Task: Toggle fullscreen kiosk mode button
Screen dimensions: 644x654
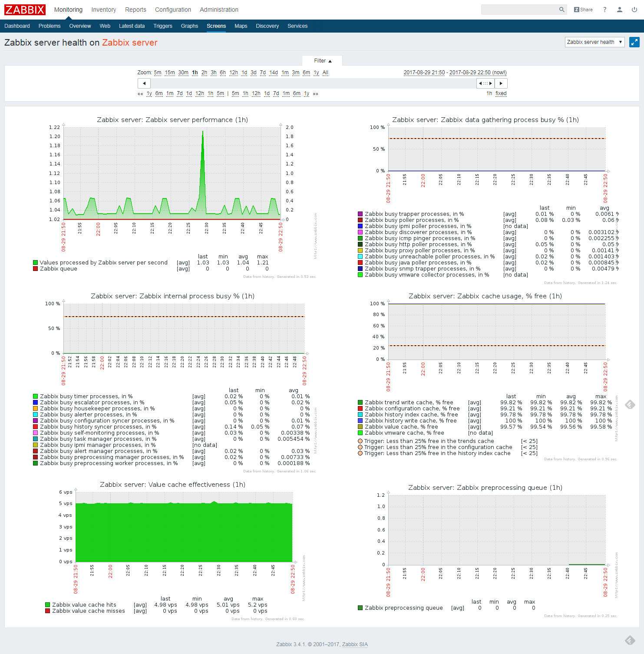Action: coord(634,42)
